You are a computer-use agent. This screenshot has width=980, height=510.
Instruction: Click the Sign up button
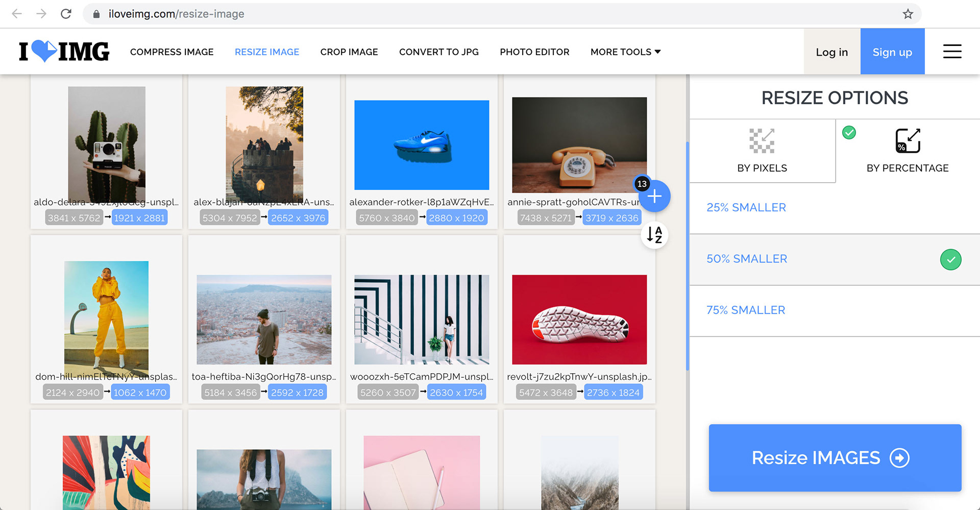pos(892,52)
